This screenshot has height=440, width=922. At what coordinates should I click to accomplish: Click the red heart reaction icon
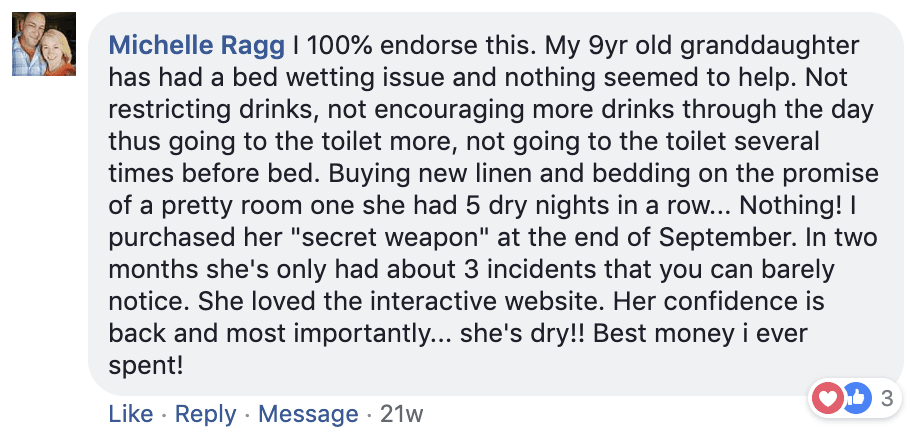pos(829,399)
